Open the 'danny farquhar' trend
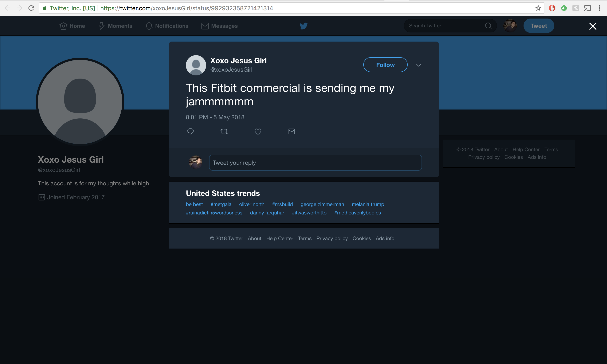Screen dimensions: 607x364 [x=267, y=213]
